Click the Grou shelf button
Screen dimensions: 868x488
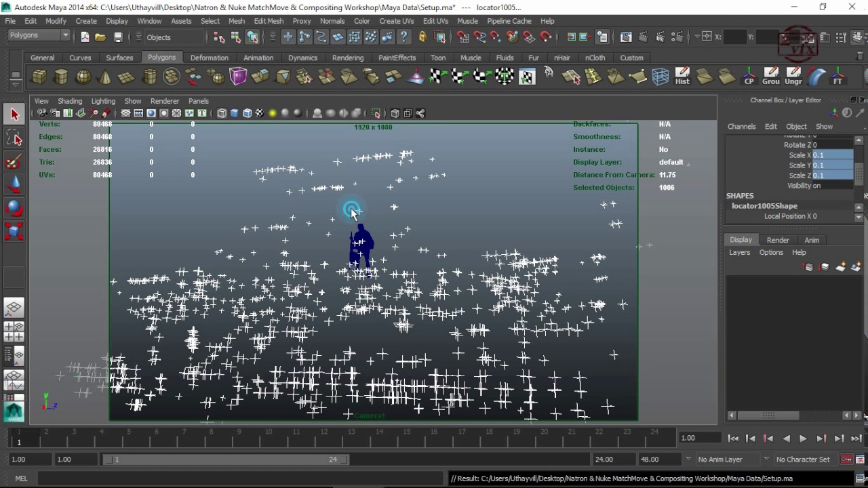(771, 77)
